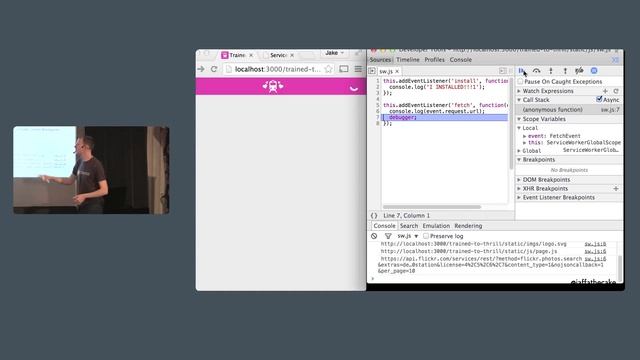Switch to Sources panel tab
The image size is (640, 360).
pyautogui.click(x=380, y=60)
